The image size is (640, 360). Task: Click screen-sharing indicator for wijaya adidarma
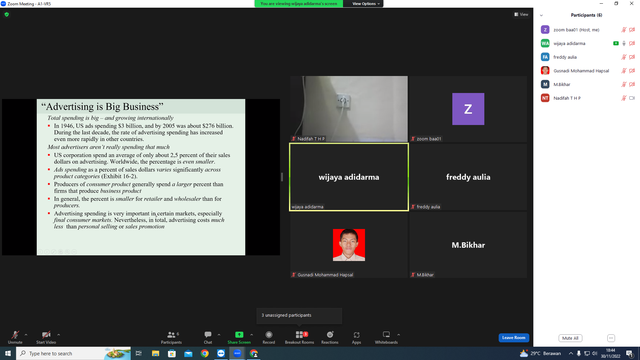coord(616,43)
